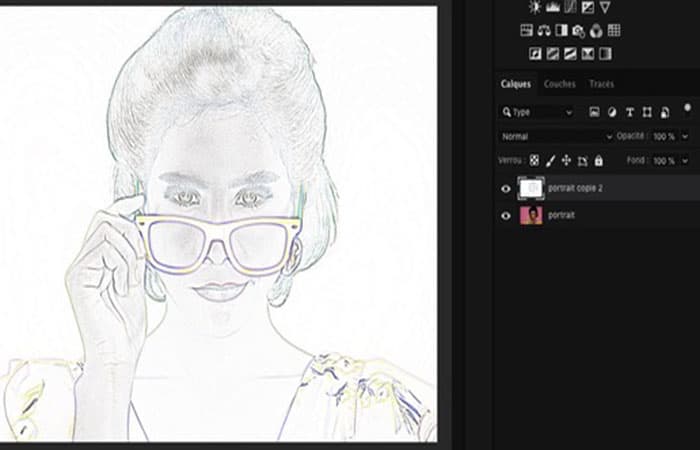Add a Levels adjustment (histogram icon)
The height and width of the screenshot is (450, 700).
pos(553,7)
